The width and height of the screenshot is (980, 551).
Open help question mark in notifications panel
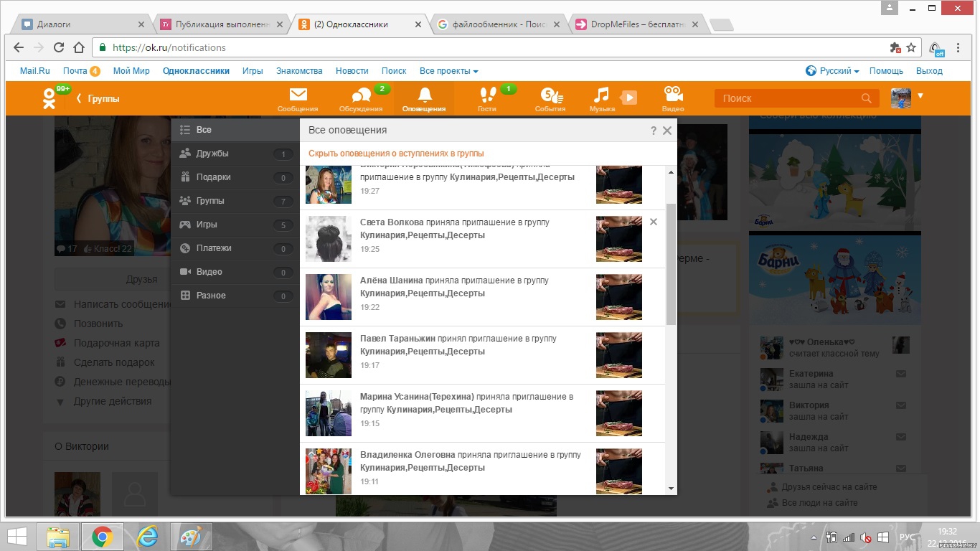(654, 131)
